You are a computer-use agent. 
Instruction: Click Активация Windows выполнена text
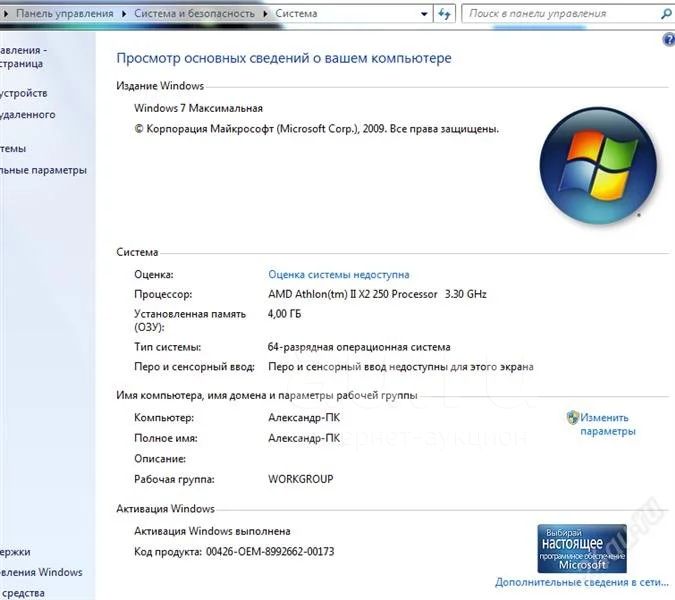212,531
